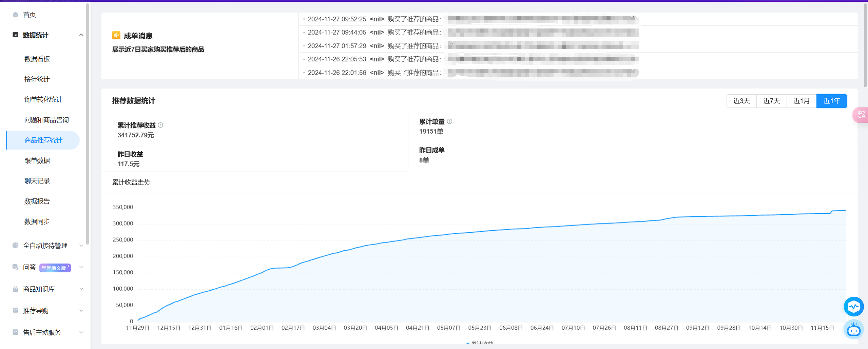Click order message dated 2024-11-27 09:52:25
The width and height of the screenshot is (868, 349).
[578, 19]
